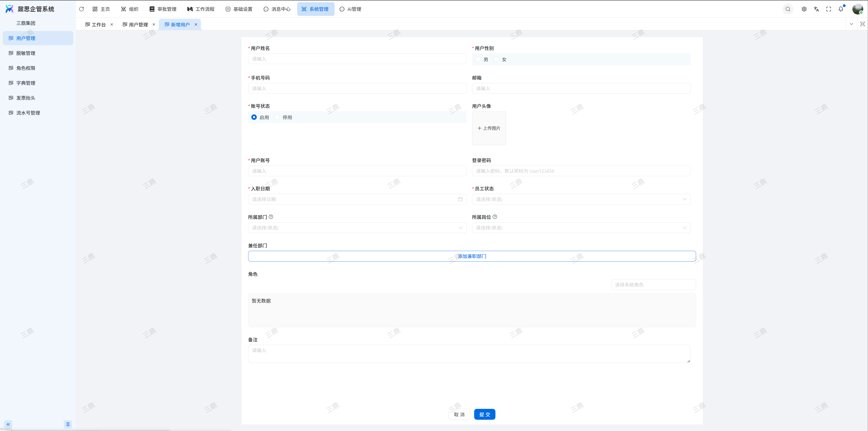Viewport: 868px width, 431px height.
Task: Open the search icon in header
Action: [x=787, y=9]
